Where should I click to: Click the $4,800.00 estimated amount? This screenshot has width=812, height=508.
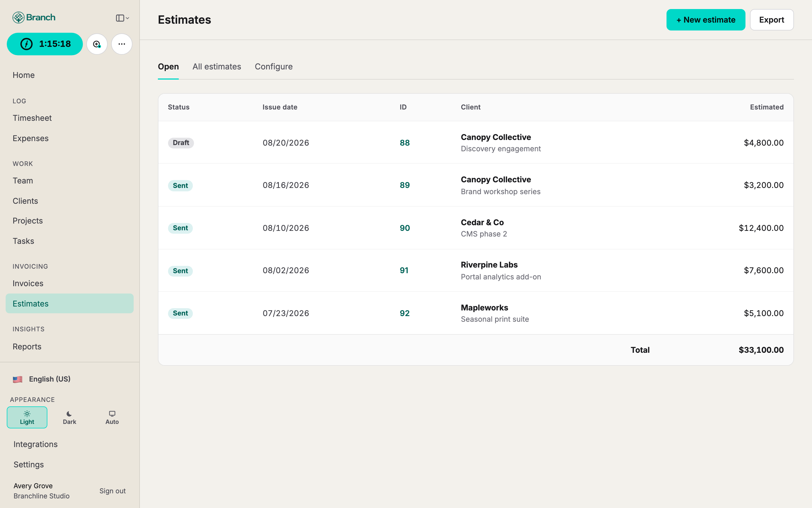[x=764, y=143]
